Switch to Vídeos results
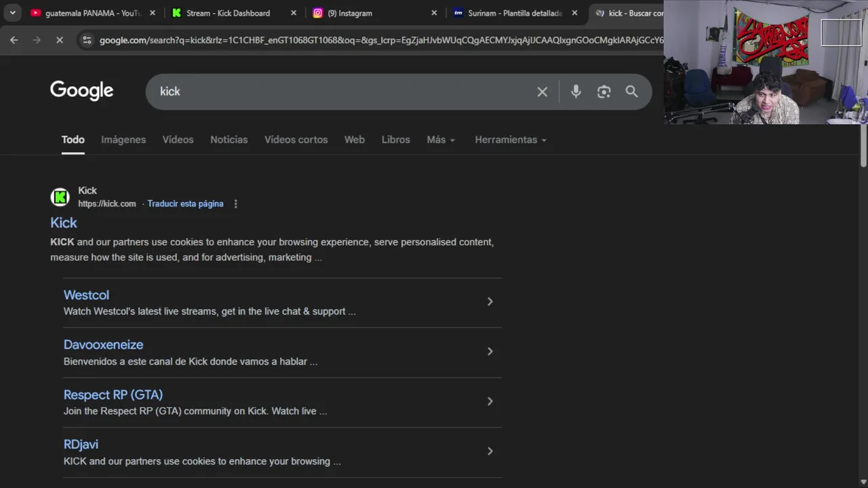 [x=178, y=140]
